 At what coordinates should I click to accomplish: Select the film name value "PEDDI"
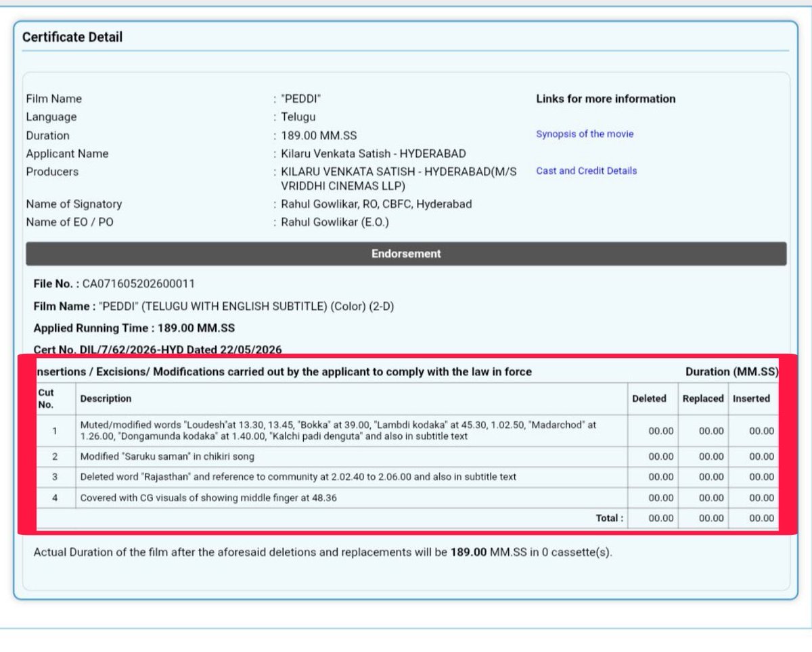pyautogui.click(x=301, y=99)
